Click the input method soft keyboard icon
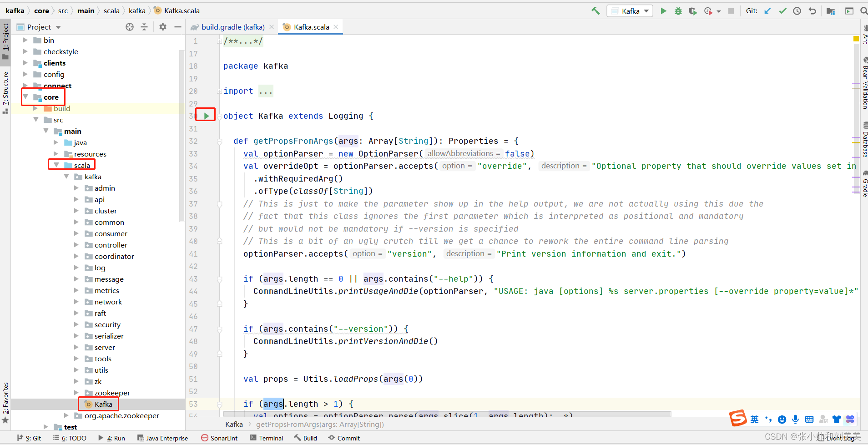Viewport: 868px width, 445px height. click(x=809, y=419)
